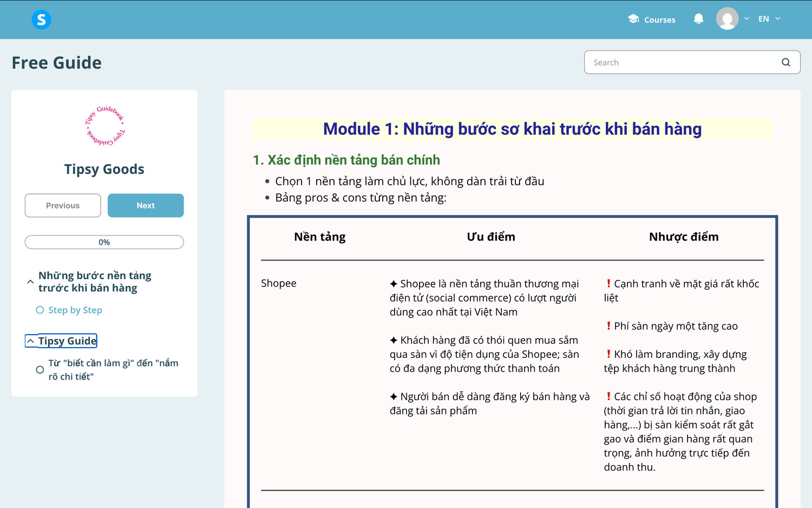Click the 'Những bước nền tảng trước khi bán hàng' heading
Viewport: 812px width, 508px height.
(x=95, y=282)
